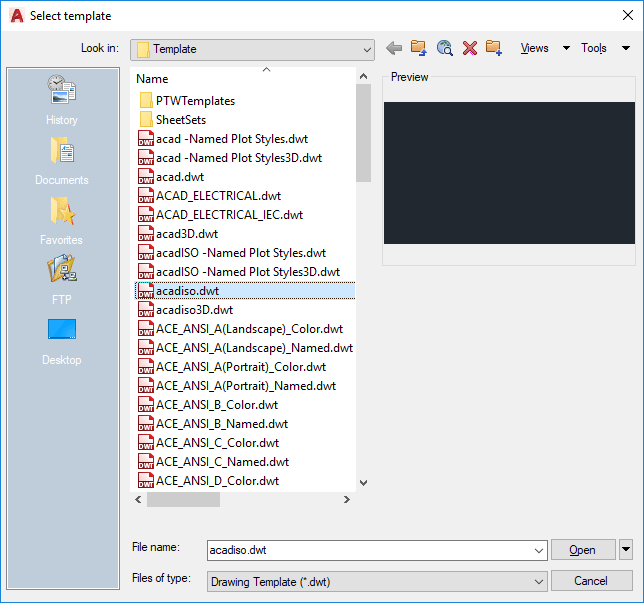644x603 pixels.
Task: Click the Name column header
Action: (x=152, y=79)
